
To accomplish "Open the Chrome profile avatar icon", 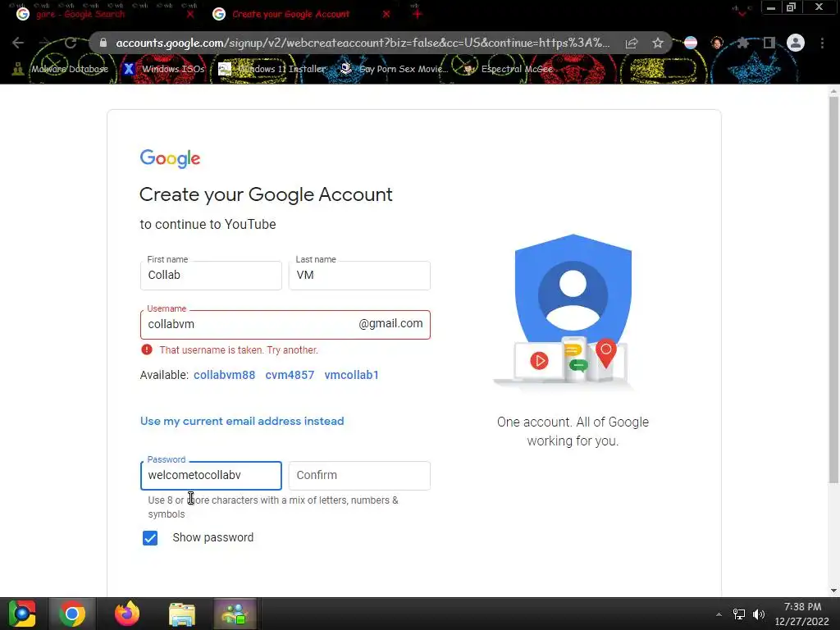I will [796, 43].
